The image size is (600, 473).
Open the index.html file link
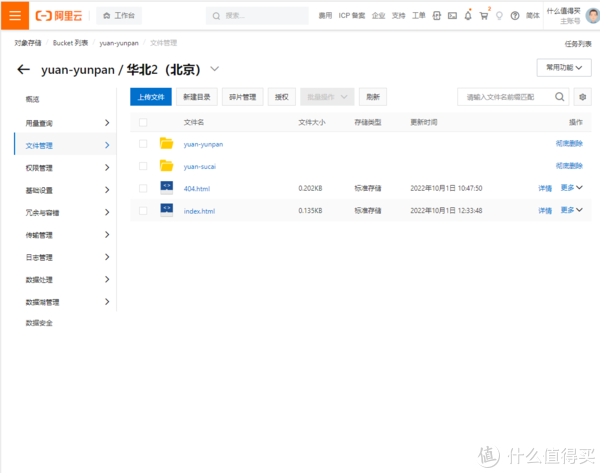pyautogui.click(x=199, y=211)
